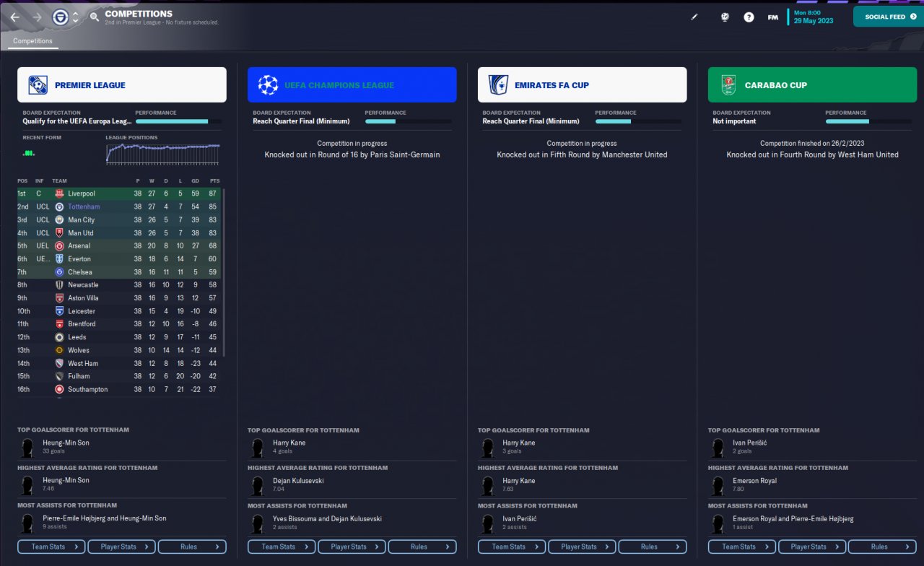The width and height of the screenshot is (924, 566).
Task: Open the FM menu
Action: coord(773,17)
